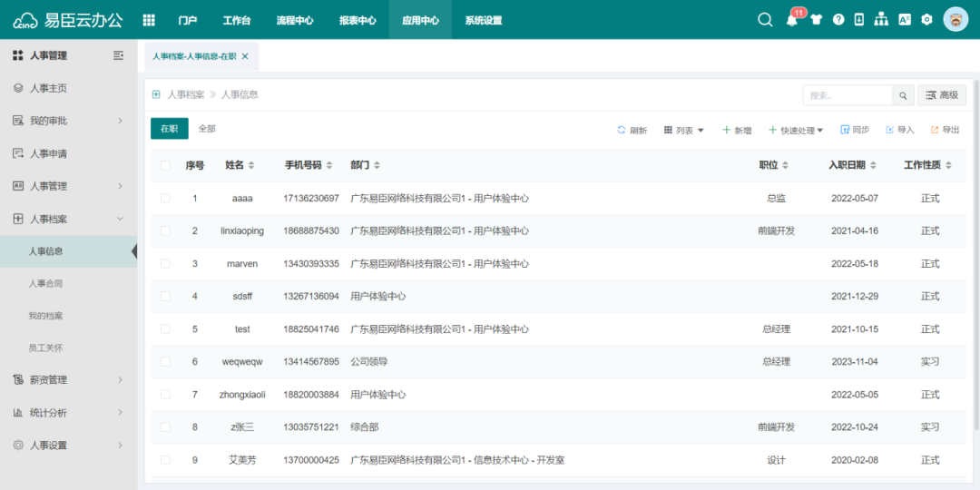Viewport: 980px width, 490px height.
Task: Open the app grid launcher icon
Action: pyautogui.click(x=149, y=20)
